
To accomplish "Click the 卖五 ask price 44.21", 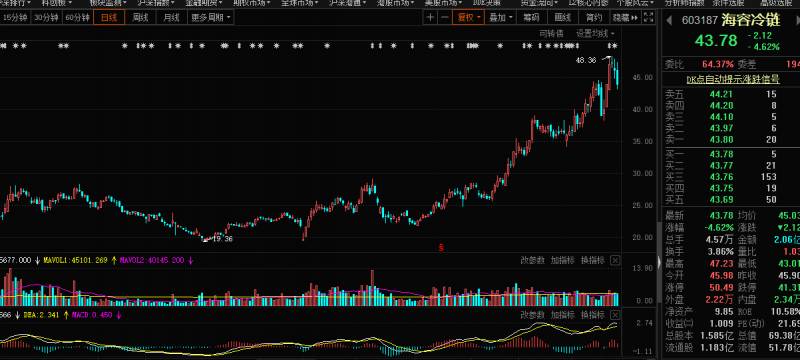I will [x=721, y=94].
